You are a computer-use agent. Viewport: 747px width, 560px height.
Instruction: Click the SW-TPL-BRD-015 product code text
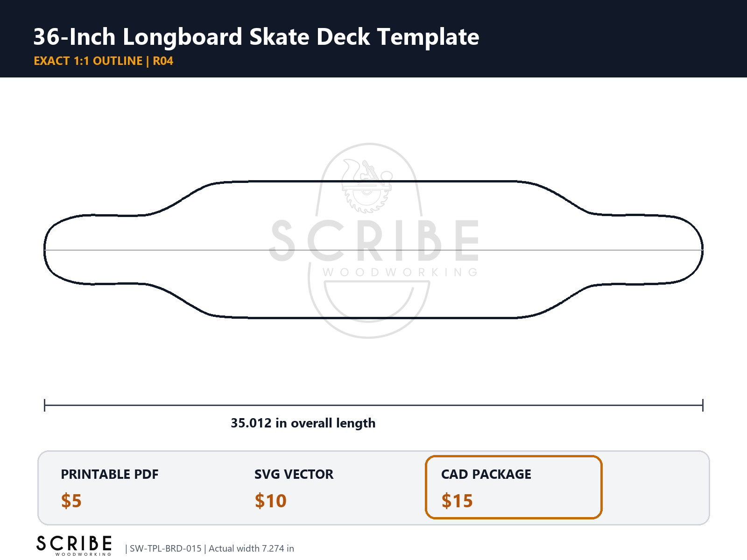click(166, 548)
